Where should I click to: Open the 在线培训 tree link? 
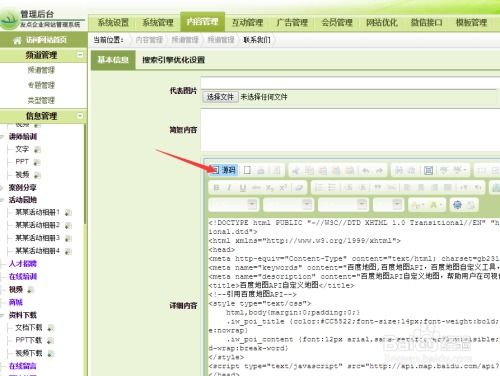coord(23,276)
